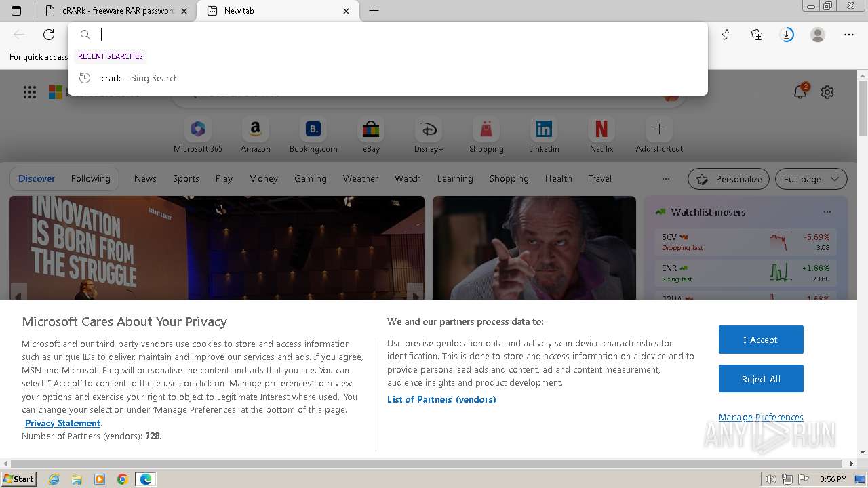Open the Shopping shortcut tile

486,136
